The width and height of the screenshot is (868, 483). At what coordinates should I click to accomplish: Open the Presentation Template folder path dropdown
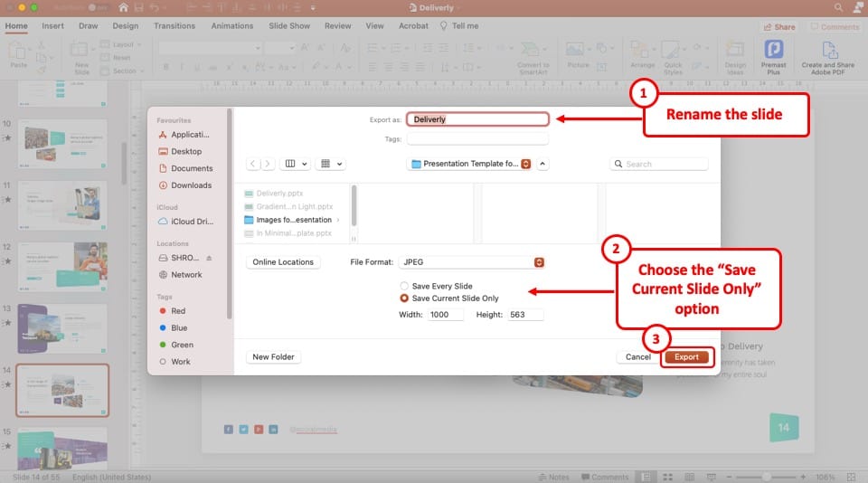coord(470,164)
